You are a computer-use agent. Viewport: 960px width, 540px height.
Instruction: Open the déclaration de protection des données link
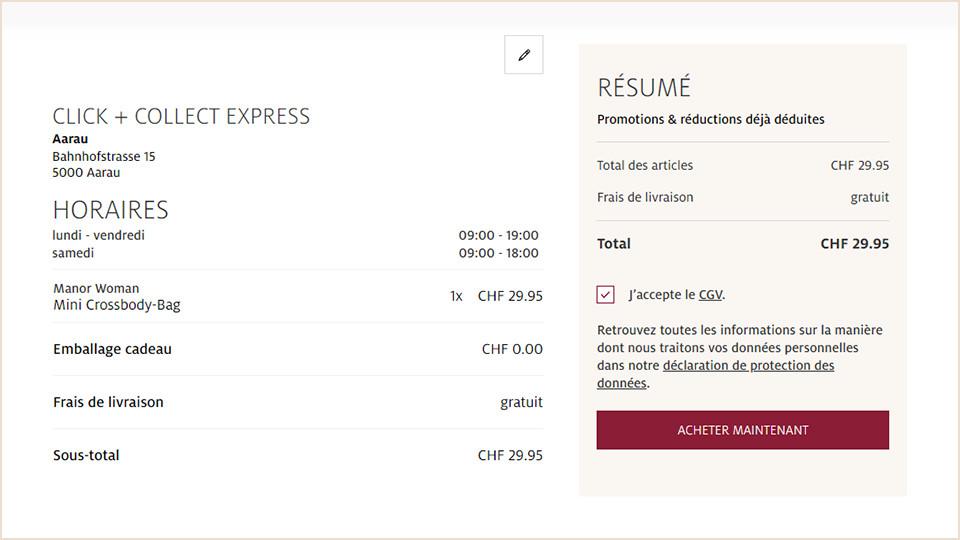[748, 366]
